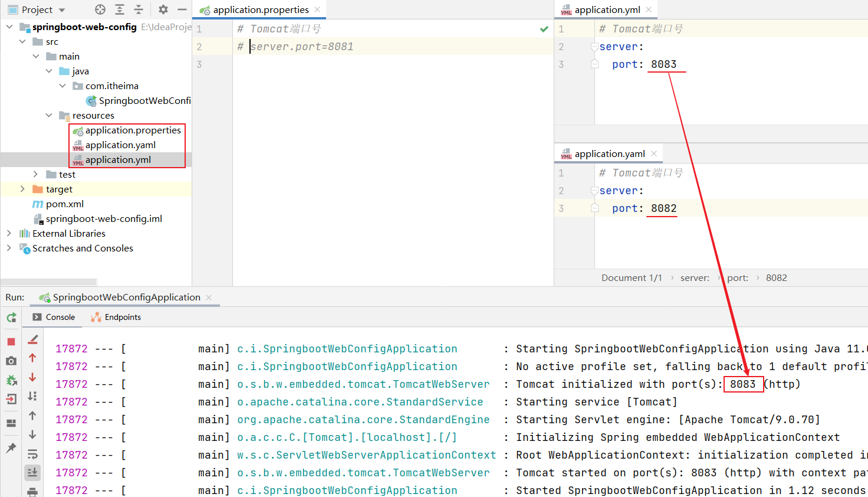Collapse the resources folder

[x=49, y=115]
